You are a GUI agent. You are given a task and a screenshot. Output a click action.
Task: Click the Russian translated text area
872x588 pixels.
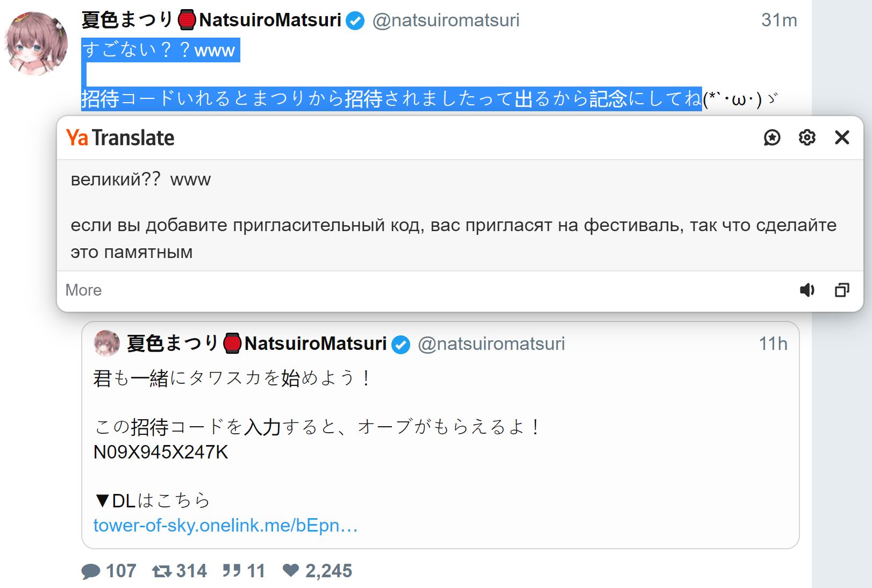[x=453, y=225]
